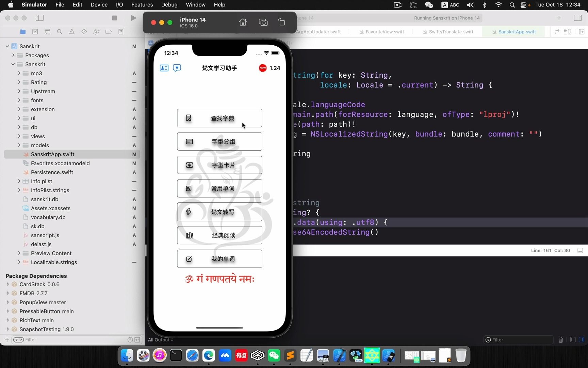Open the profile card icon in the app
The image size is (588, 368).
coord(164,68)
